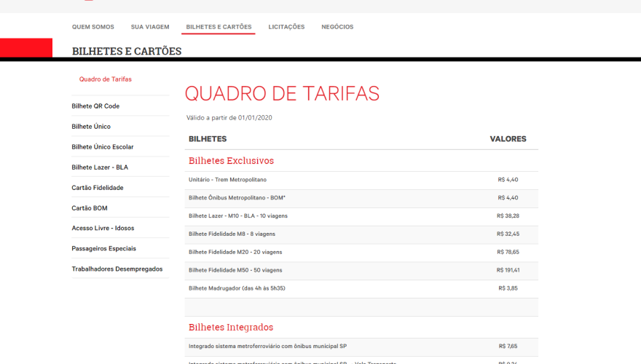The width and height of the screenshot is (641, 364).
Task: Open the QUEM SOMOS menu
Action: click(x=93, y=27)
